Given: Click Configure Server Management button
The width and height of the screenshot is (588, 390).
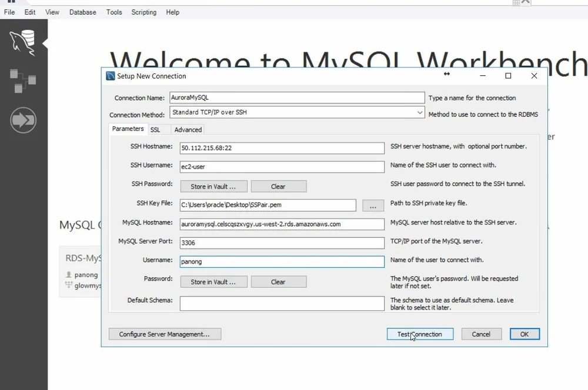Looking at the screenshot, I should [165, 334].
